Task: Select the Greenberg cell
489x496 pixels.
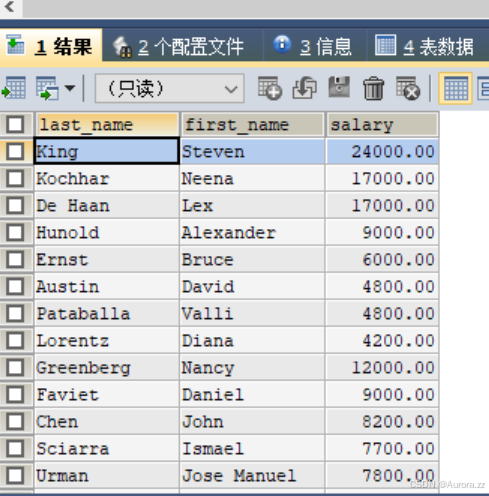Action: (107, 368)
